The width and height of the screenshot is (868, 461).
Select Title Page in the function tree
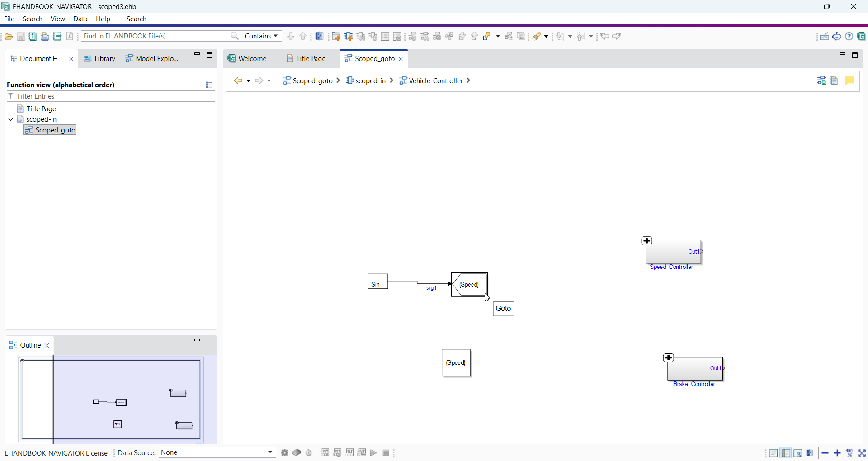36,109
